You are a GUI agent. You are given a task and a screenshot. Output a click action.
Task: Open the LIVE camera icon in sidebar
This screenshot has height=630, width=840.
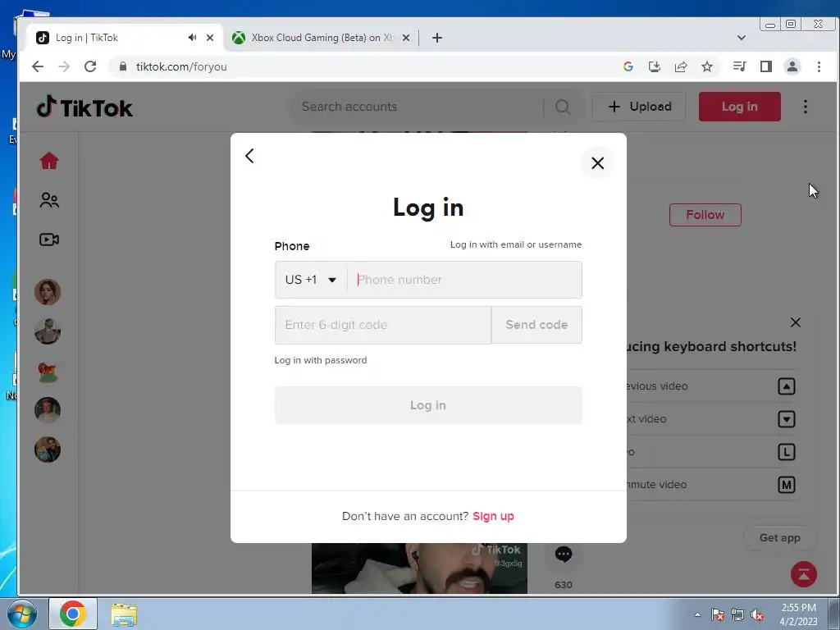click(x=48, y=240)
